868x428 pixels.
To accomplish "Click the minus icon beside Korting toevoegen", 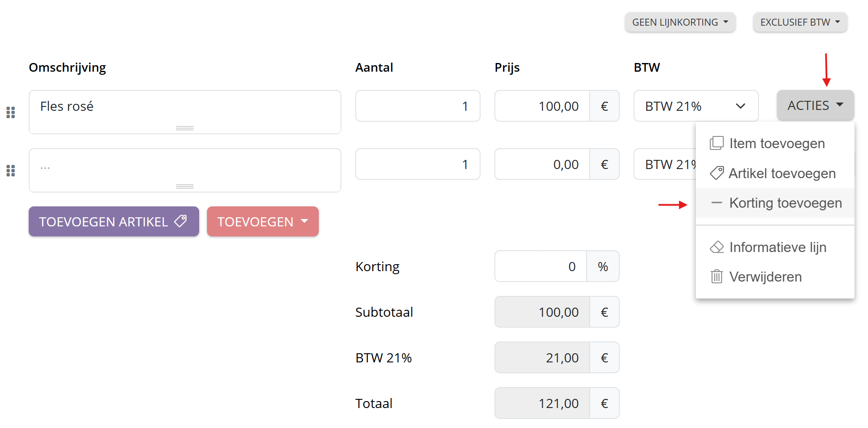I will pyautogui.click(x=716, y=203).
